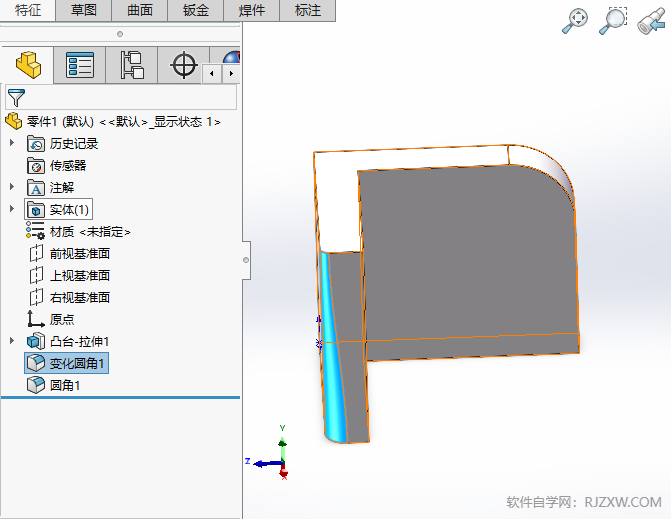Click the Previous View icon
The image size is (671, 519).
tap(652, 21)
